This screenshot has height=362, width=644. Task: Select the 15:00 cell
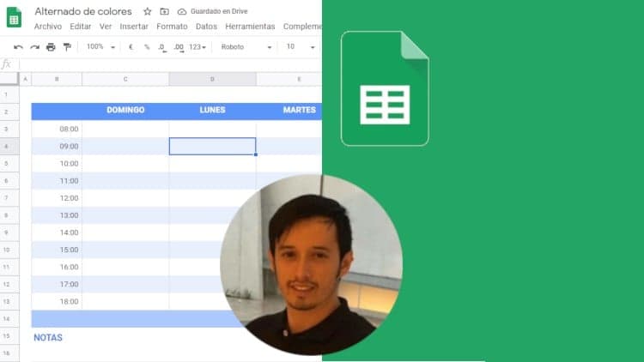[57, 250]
